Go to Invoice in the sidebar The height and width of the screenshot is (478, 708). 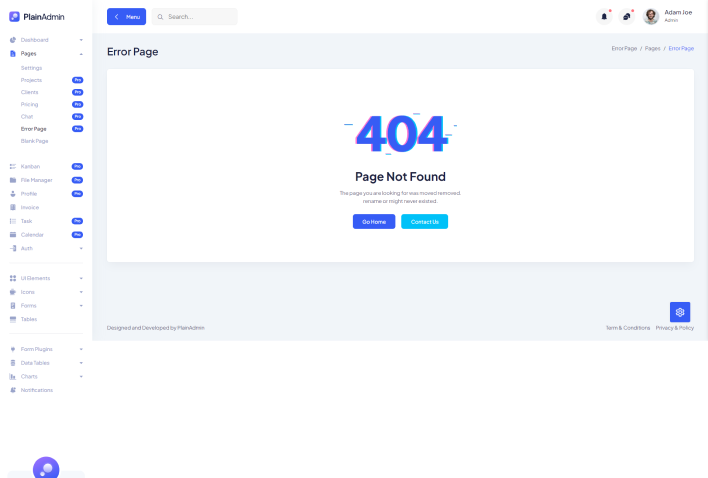pos(30,207)
